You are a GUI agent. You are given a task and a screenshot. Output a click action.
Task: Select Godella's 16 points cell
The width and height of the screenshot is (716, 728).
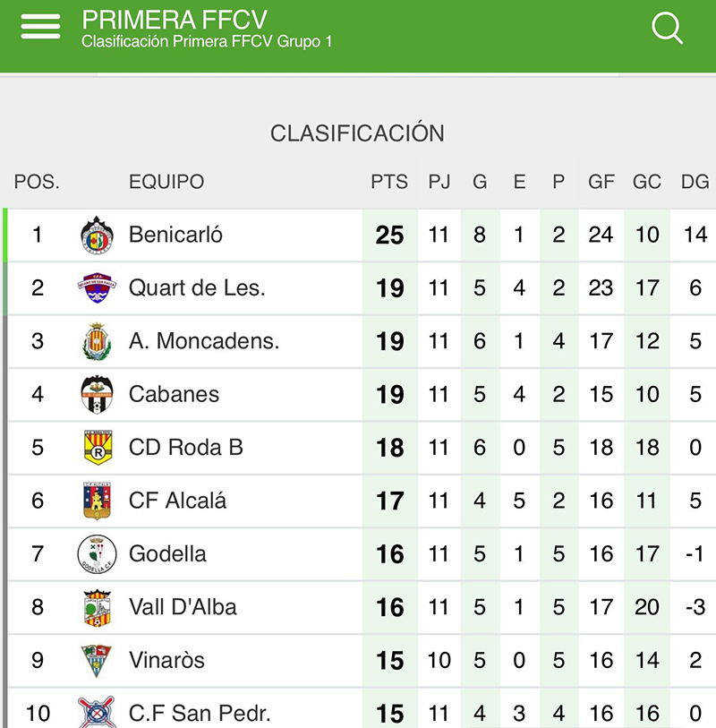click(390, 554)
